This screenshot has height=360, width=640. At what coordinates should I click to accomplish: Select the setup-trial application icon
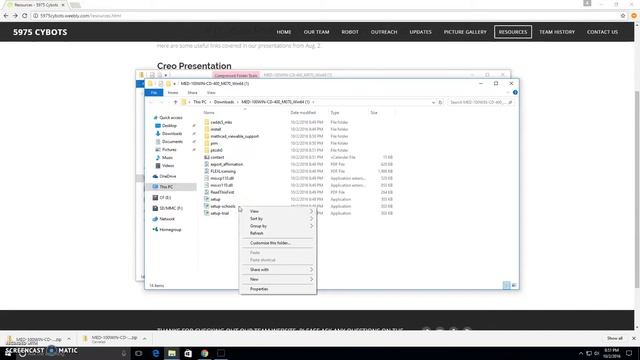tap(207, 213)
